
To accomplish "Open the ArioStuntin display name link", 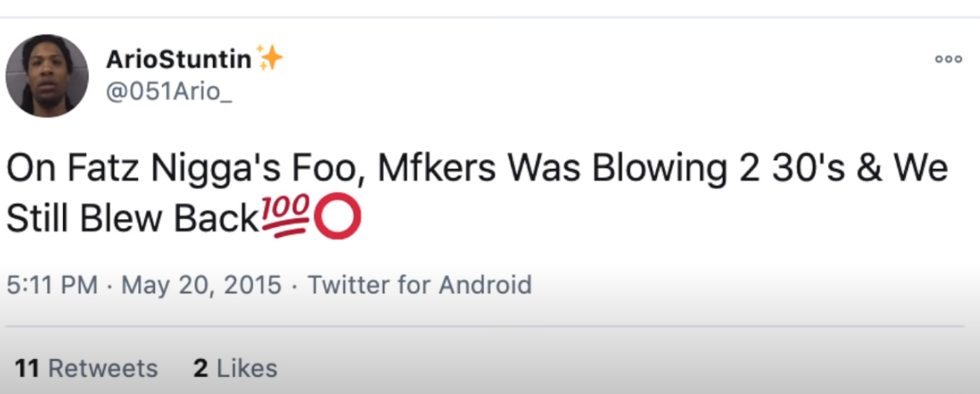I will (x=179, y=59).
